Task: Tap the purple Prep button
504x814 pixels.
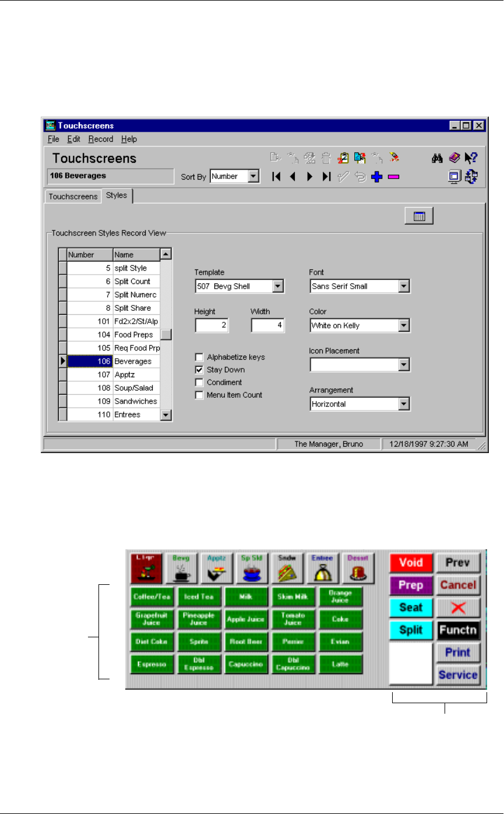Action: tap(411, 585)
